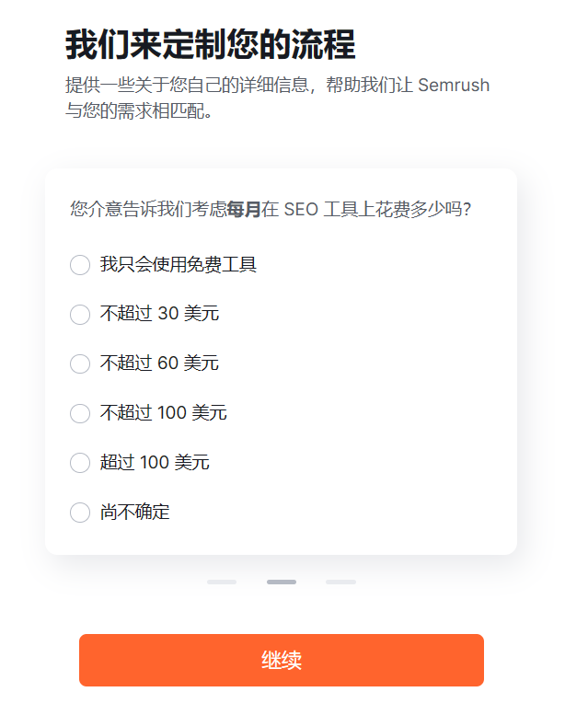Click the 超过 100 美元 option label
Viewport: 588px width, 715px height.
tap(155, 462)
